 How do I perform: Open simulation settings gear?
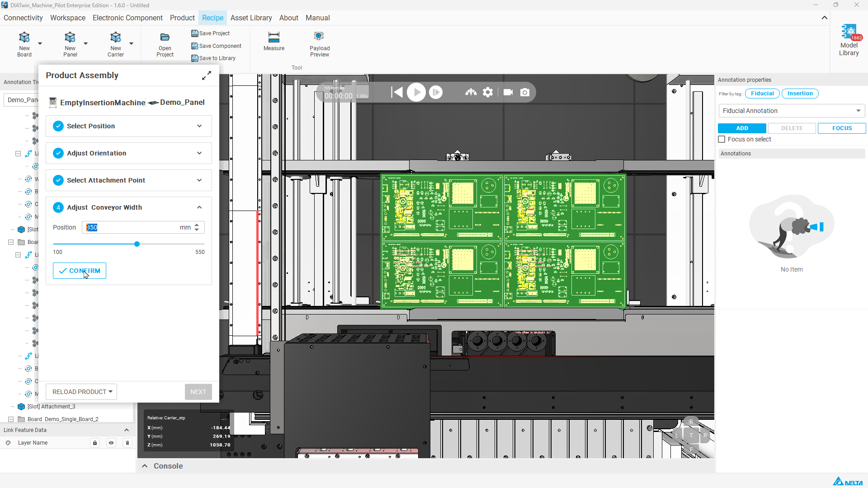coord(488,92)
